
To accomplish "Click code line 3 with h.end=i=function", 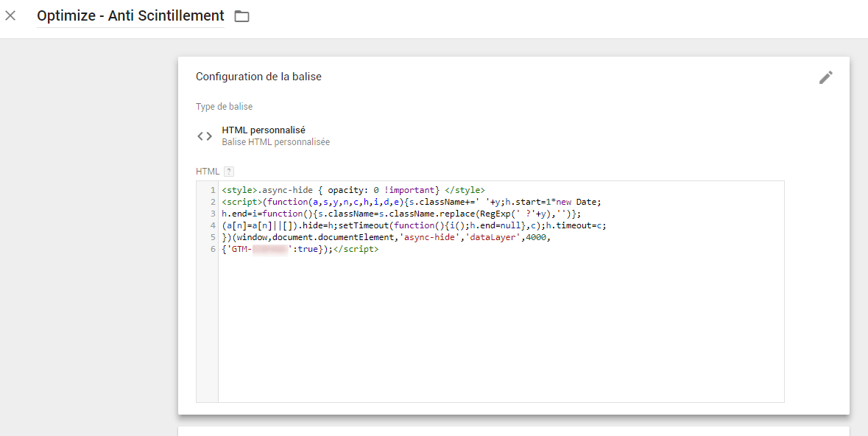I will (401, 214).
